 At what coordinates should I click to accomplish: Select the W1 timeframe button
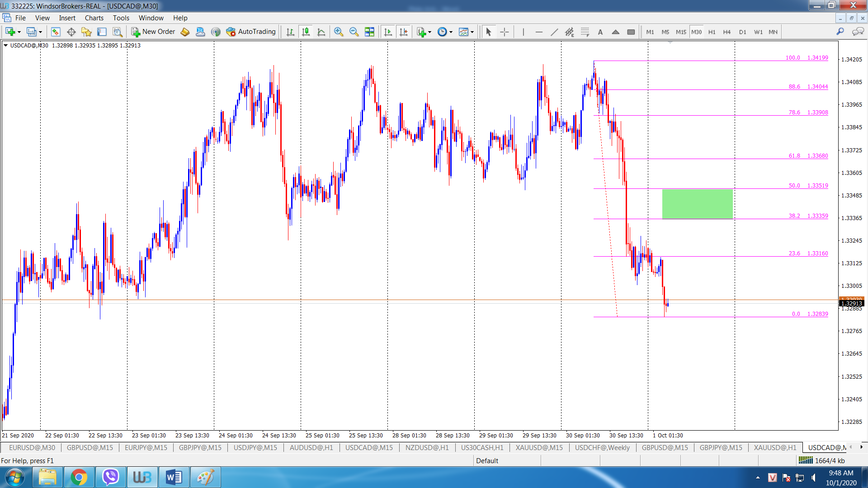coord(758,32)
